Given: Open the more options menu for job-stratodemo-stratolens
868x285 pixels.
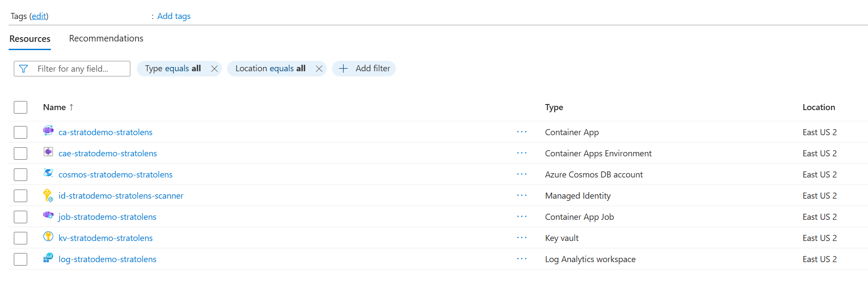Looking at the screenshot, I should click(x=522, y=217).
